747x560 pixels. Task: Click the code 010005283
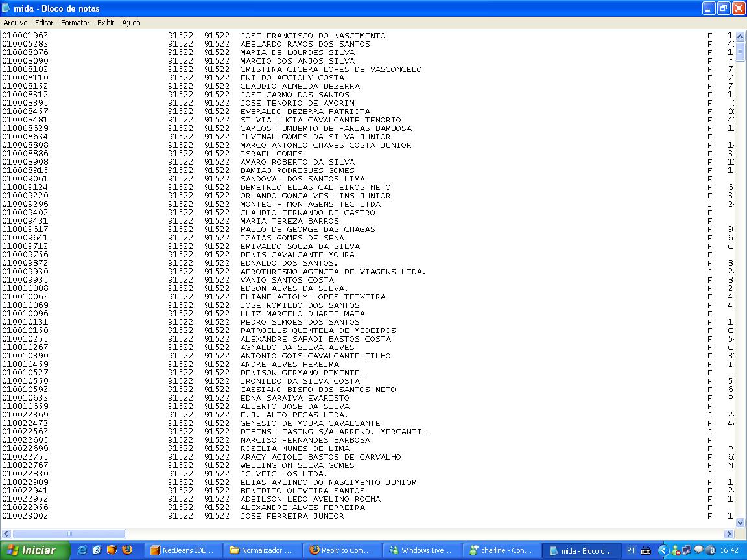[25, 44]
